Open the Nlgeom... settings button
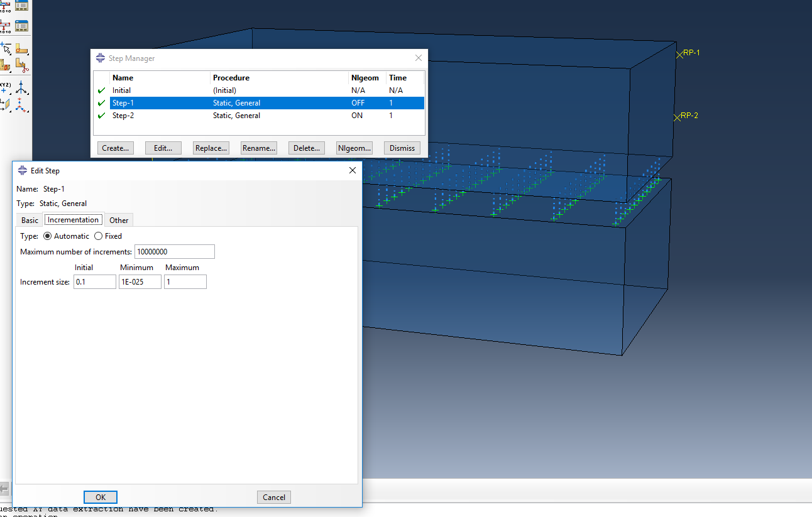812x517 pixels. point(354,148)
